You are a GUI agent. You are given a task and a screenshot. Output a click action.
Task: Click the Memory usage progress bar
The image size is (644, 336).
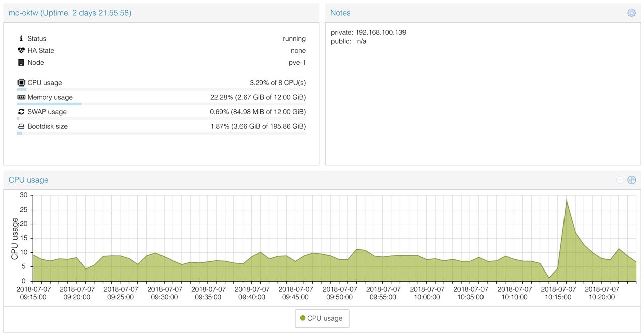pos(161,104)
